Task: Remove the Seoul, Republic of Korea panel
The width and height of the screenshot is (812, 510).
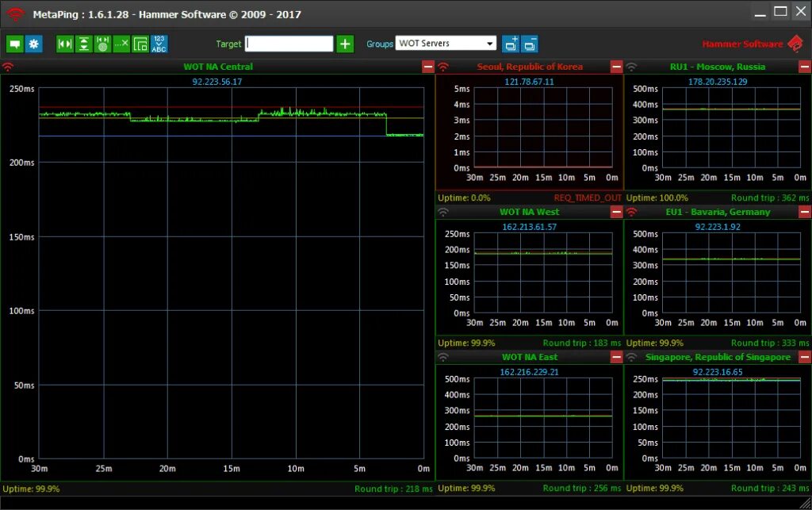Action: pyautogui.click(x=616, y=67)
